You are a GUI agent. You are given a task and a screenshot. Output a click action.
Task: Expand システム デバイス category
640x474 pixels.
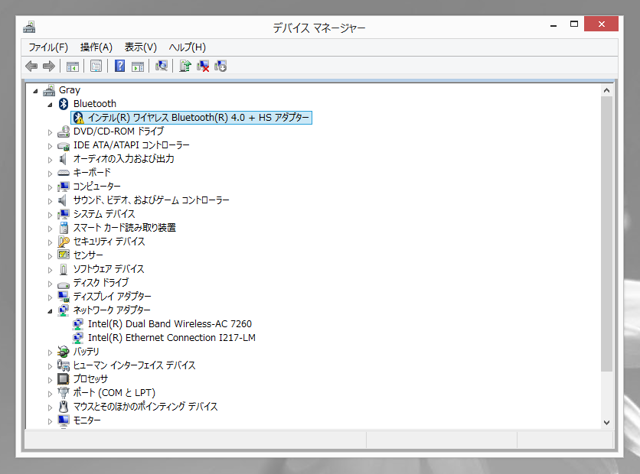click(x=50, y=215)
